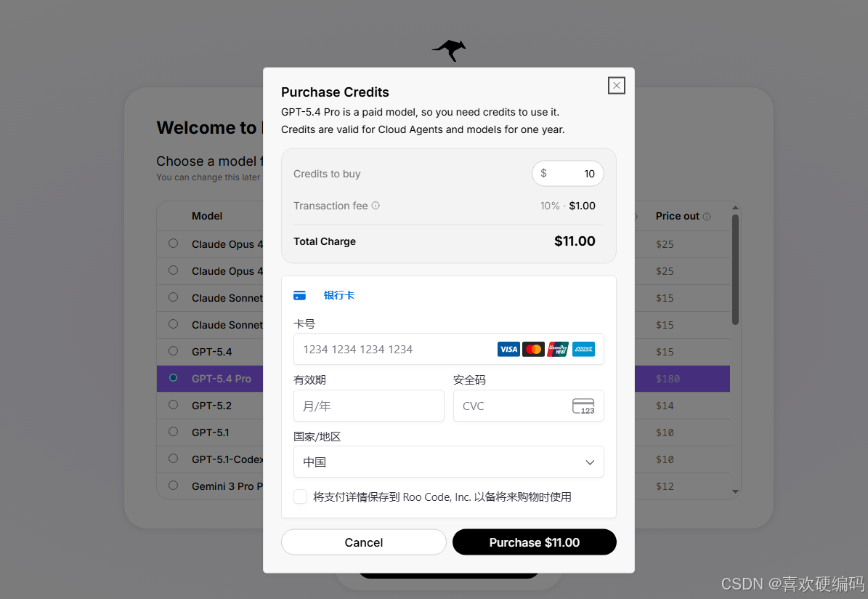Select the first Claude Opus radio button
Screen dimensions: 868x599
(x=174, y=244)
